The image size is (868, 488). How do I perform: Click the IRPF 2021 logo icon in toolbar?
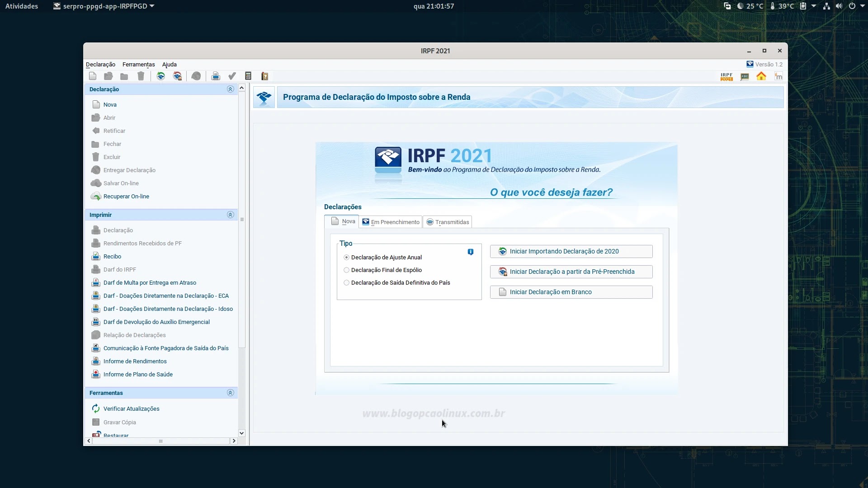click(x=726, y=76)
